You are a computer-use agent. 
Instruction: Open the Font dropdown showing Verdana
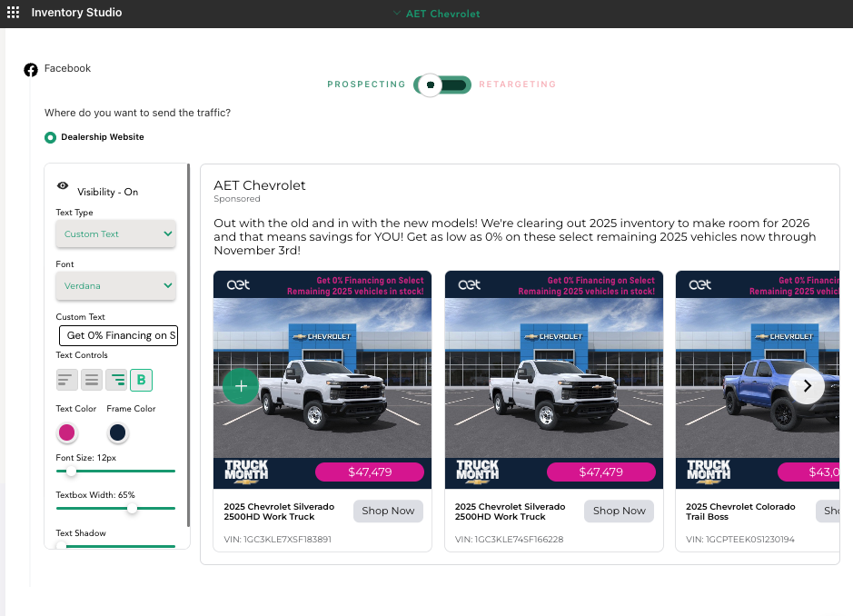(116, 286)
